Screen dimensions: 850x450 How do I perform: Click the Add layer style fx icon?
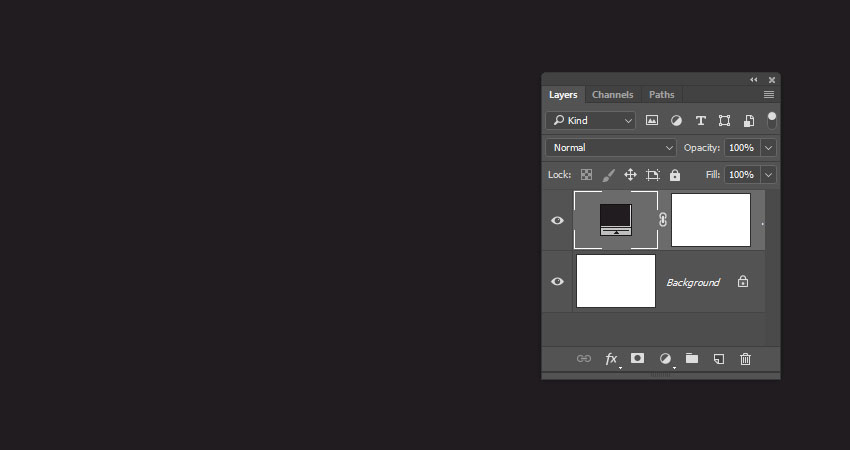(611, 359)
